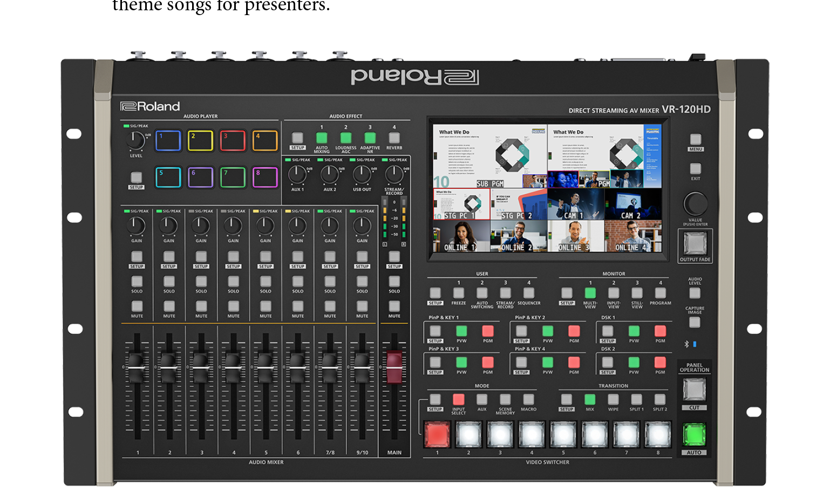
Task: Toggle PinP & KEY 1 PGM button
Action: point(488,331)
